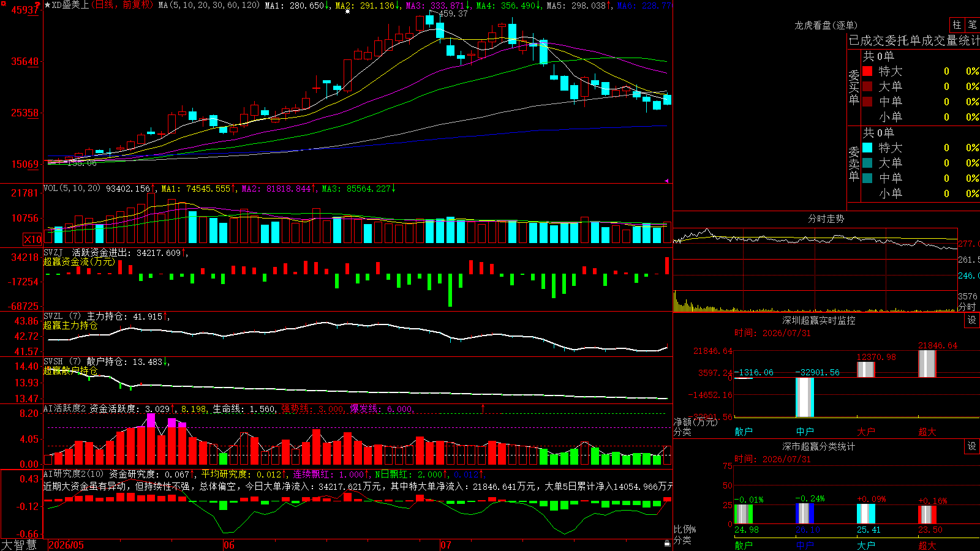
Task: Click the dark red 中单 buy-order swatch
Action: pyautogui.click(x=867, y=102)
